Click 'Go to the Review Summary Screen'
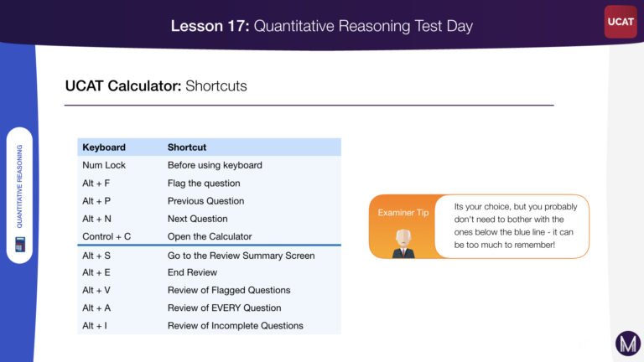644x362 pixels. click(x=241, y=256)
